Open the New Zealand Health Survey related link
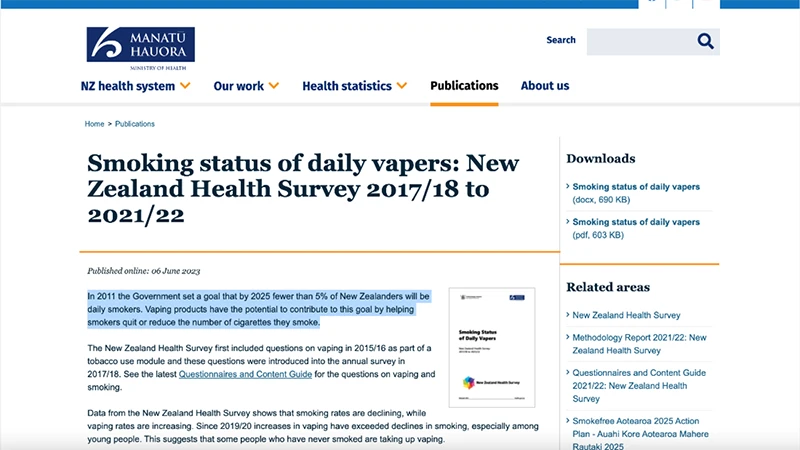The image size is (800, 450). pos(626,315)
